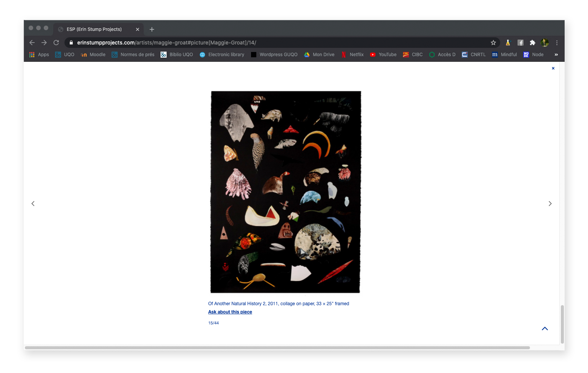Open the CIBC bookmark

click(x=413, y=55)
